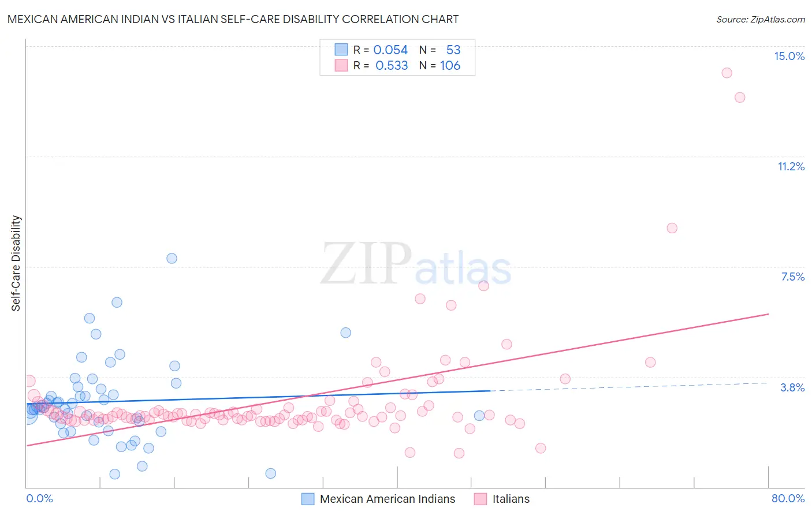Click the 11.2% y-axis label
The width and height of the screenshot is (812, 515).
(x=791, y=166)
